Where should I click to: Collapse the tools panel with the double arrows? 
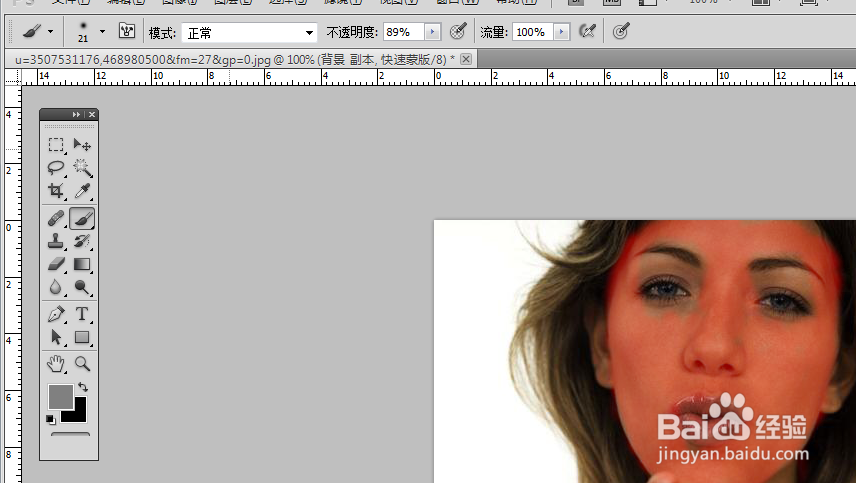pyautogui.click(x=76, y=114)
